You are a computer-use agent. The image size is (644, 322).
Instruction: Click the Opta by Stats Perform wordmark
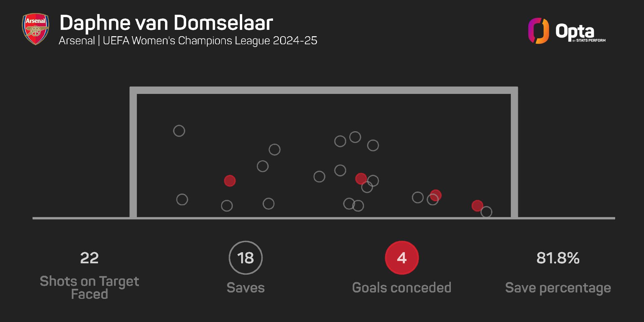coord(580,33)
